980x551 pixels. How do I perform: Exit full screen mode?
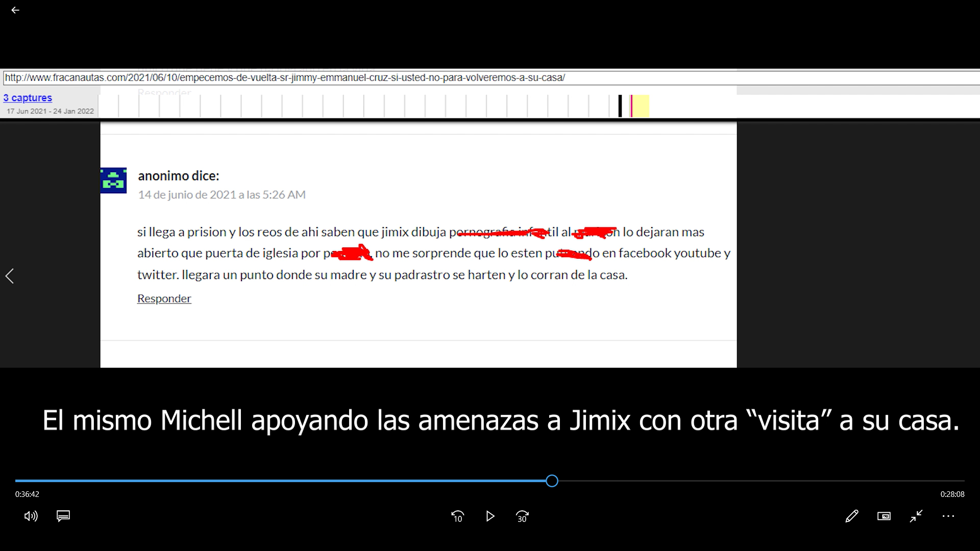tap(916, 516)
